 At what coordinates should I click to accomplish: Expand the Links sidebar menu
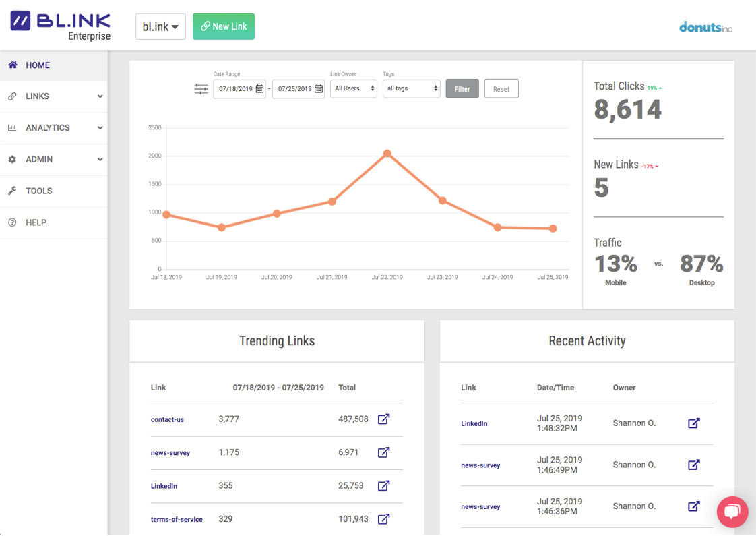coord(54,96)
